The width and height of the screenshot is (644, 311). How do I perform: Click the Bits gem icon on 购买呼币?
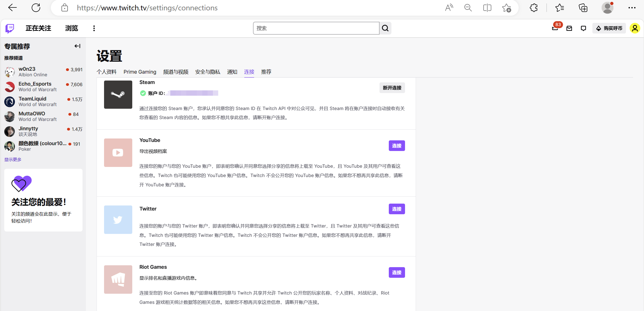point(598,28)
